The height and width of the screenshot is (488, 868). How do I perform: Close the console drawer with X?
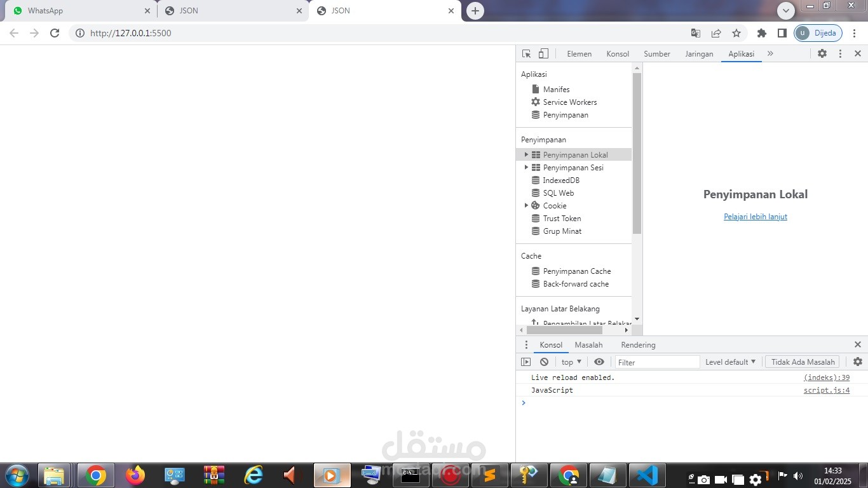point(858,344)
